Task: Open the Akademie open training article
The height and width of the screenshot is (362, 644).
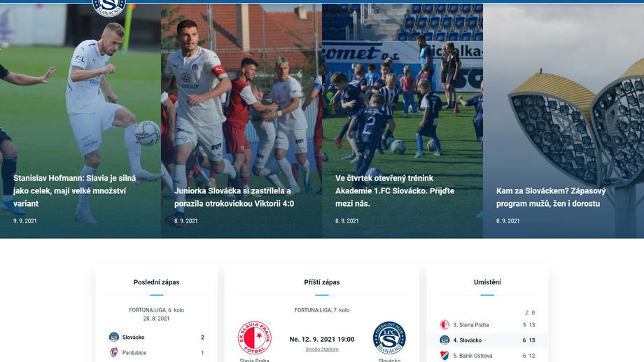Action: 395,190
